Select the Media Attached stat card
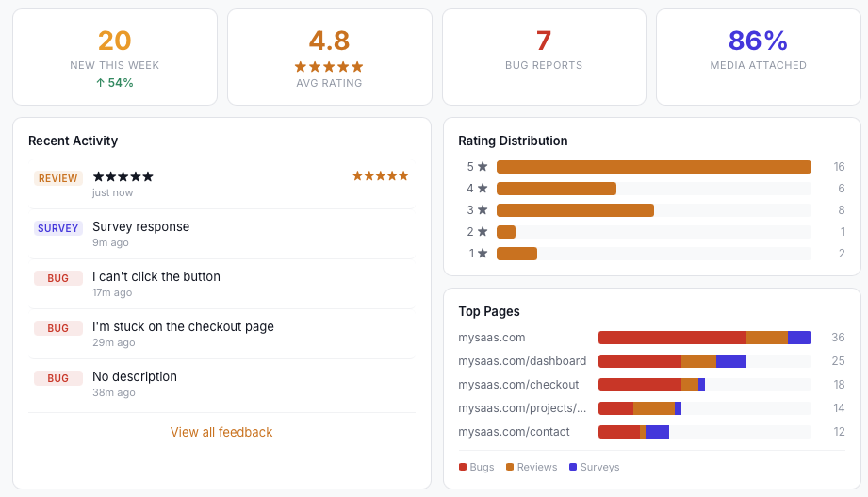Image resolution: width=868 pixels, height=497 pixels. (758, 57)
